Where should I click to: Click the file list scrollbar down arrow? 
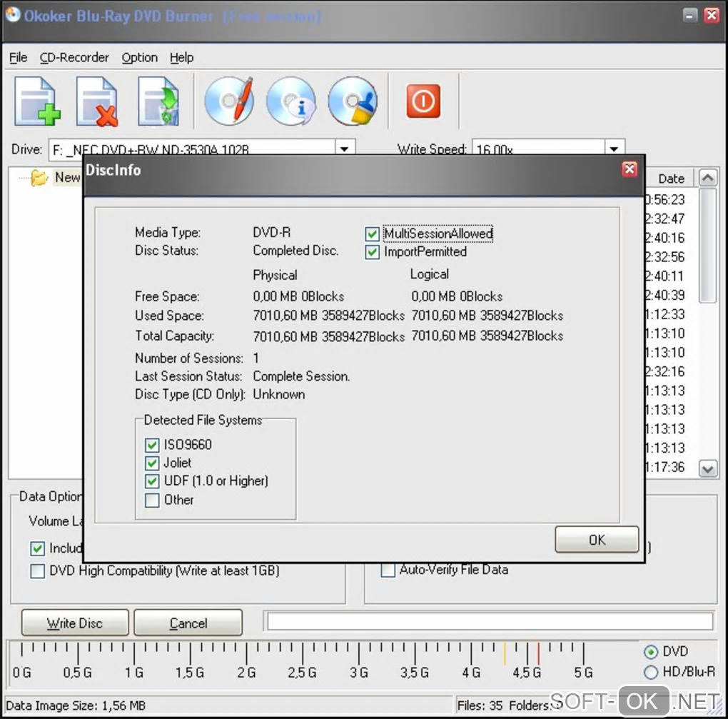click(x=707, y=469)
